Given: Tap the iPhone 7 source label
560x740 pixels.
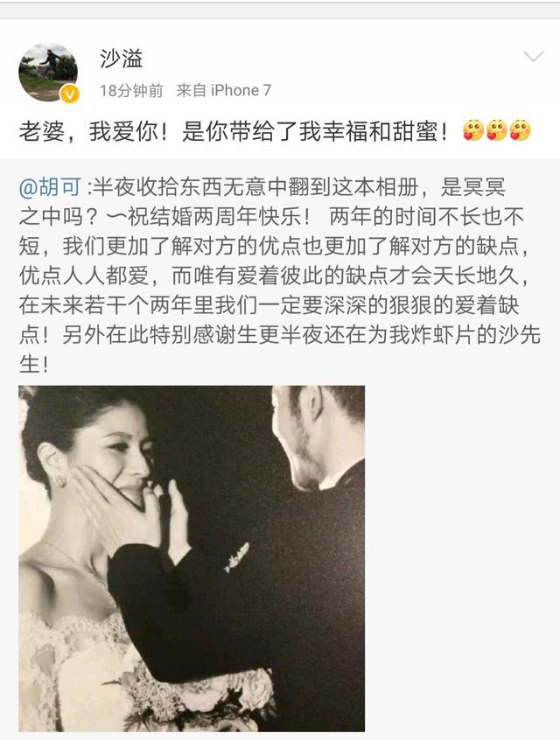Looking at the screenshot, I should point(241,90).
